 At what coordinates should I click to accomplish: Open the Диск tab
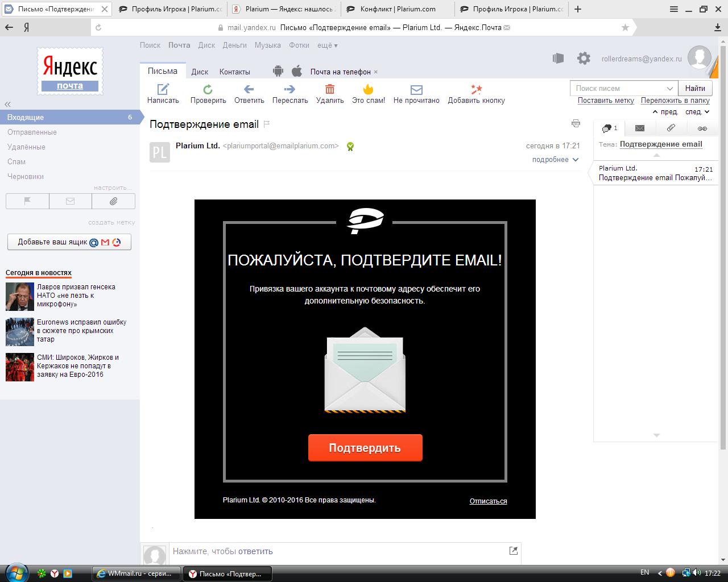200,72
